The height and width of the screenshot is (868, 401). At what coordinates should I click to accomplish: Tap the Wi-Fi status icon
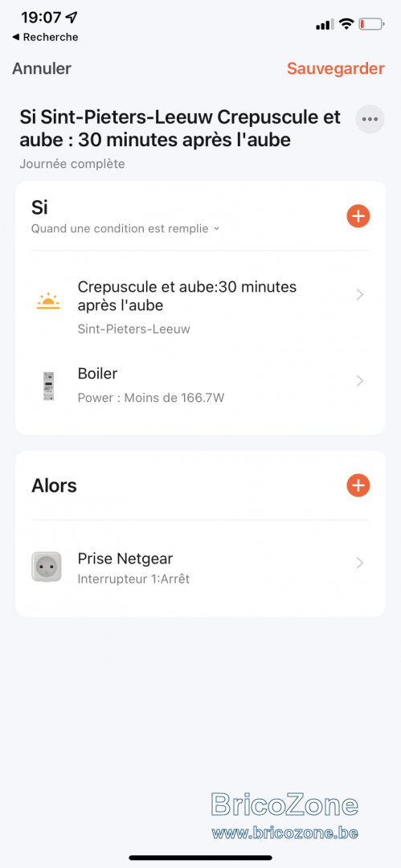[x=346, y=24]
